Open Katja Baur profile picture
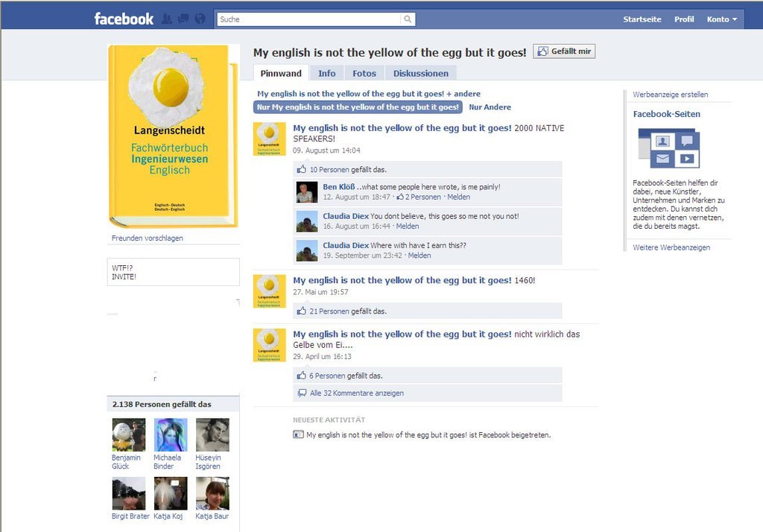This screenshot has width=763, height=532. (212, 493)
